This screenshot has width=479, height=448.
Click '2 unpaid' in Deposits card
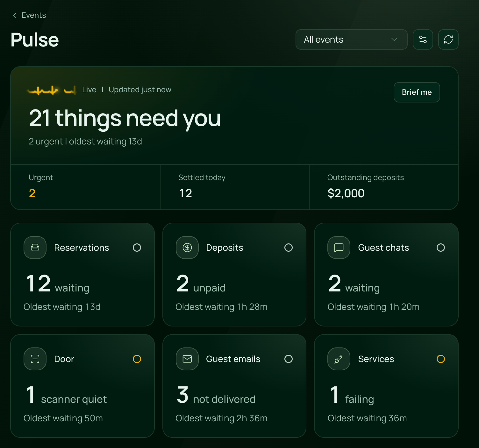tap(201, 284)
